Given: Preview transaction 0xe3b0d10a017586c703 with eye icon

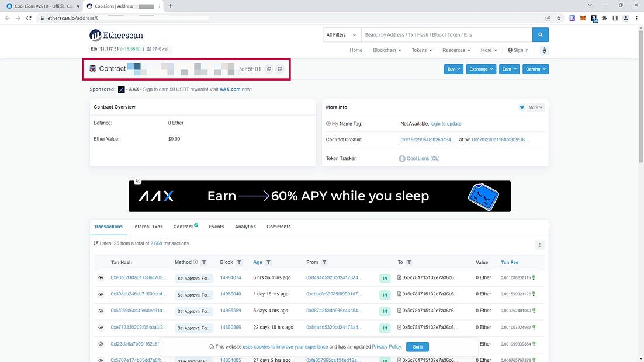Looking at the screenshot, I should coord(101,278).
